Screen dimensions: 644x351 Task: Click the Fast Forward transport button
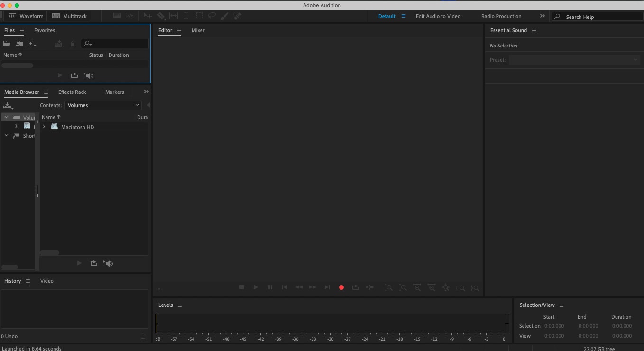point(313,287)
